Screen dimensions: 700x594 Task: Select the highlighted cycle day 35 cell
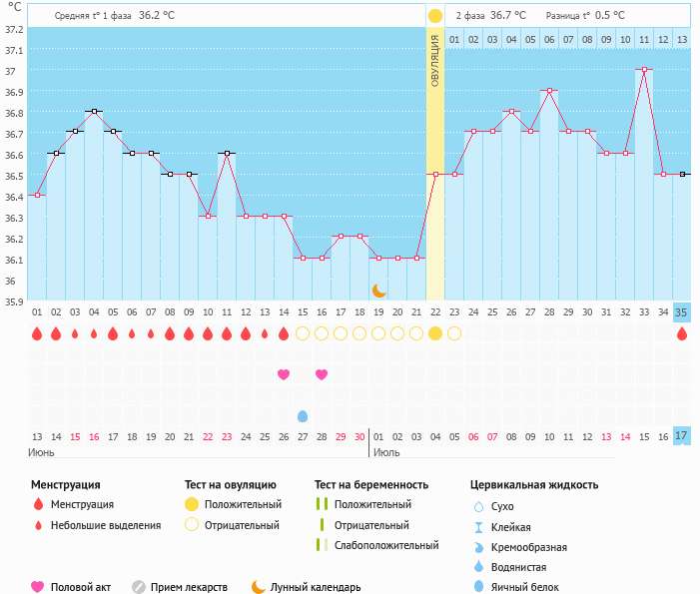(x=682, y=311)
